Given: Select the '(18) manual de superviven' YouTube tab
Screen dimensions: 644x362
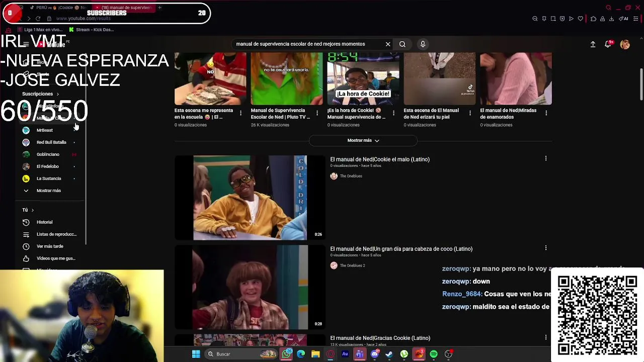Looking at the screenshot, I should coord(123,8).
